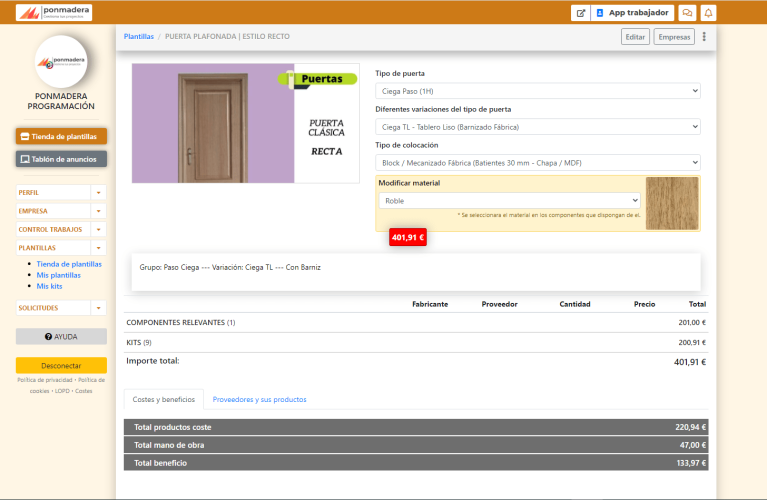This screenshot has width=767, height=500.
Task: Click the oak wood material swatch
Action: pyautogui.click(x=672, y=203)
